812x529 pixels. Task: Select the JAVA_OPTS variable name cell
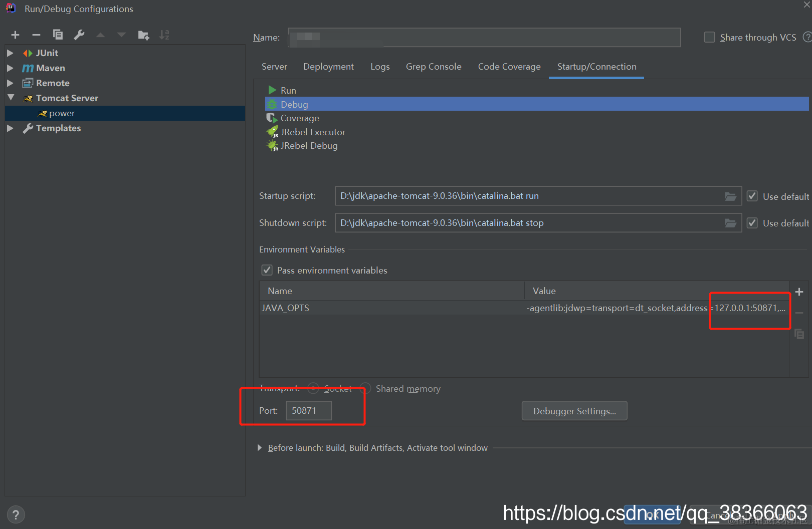392,308
